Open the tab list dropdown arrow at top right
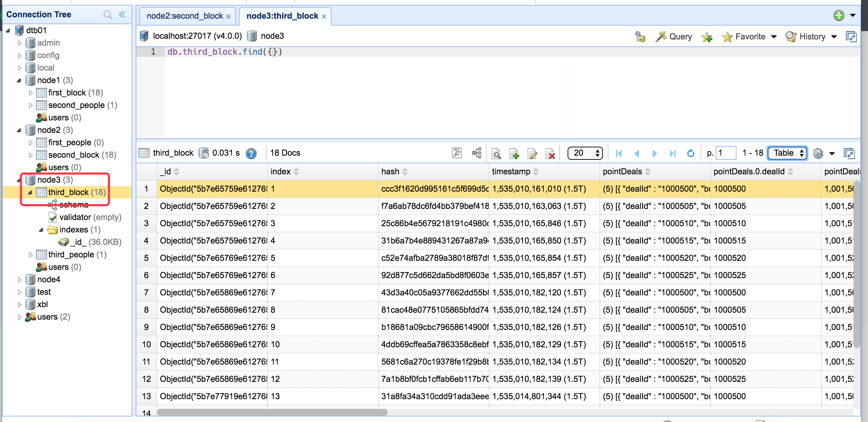The width and height of the screenshot is (868, 422). coord(853,15)
